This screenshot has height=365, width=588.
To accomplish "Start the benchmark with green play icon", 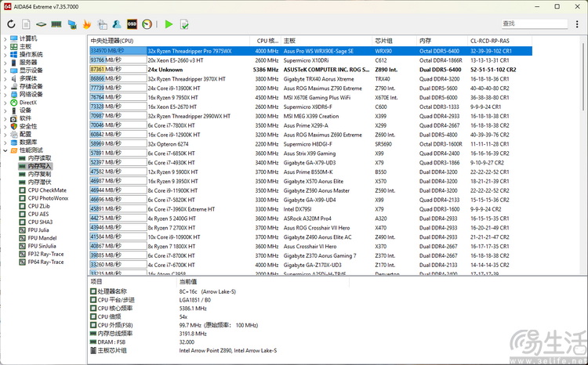I will point(169,24).
